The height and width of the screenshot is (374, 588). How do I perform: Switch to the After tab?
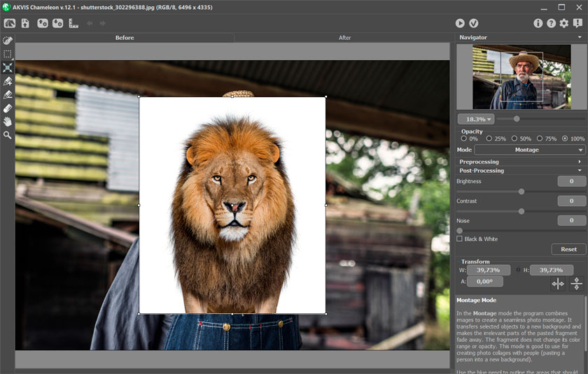point(344,38)
